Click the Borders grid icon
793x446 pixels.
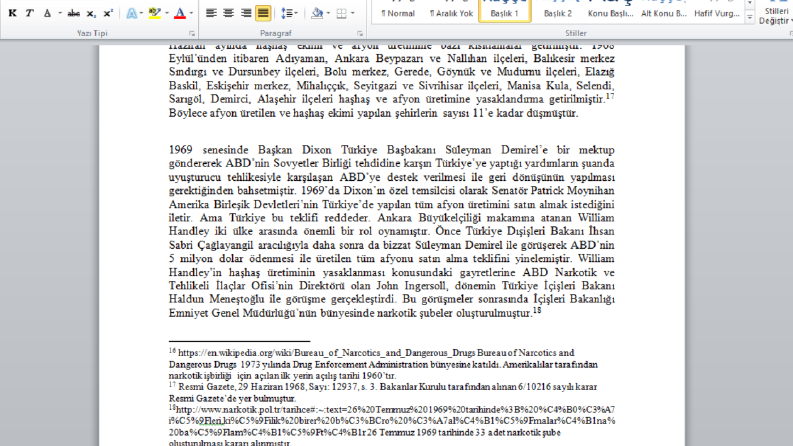342,13
